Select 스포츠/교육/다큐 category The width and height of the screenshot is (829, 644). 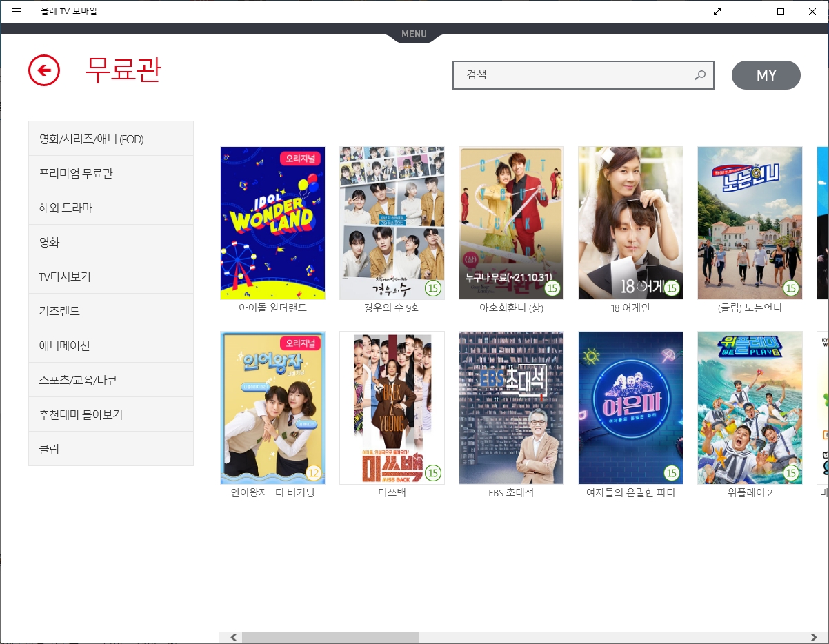(x=111, y=380)
